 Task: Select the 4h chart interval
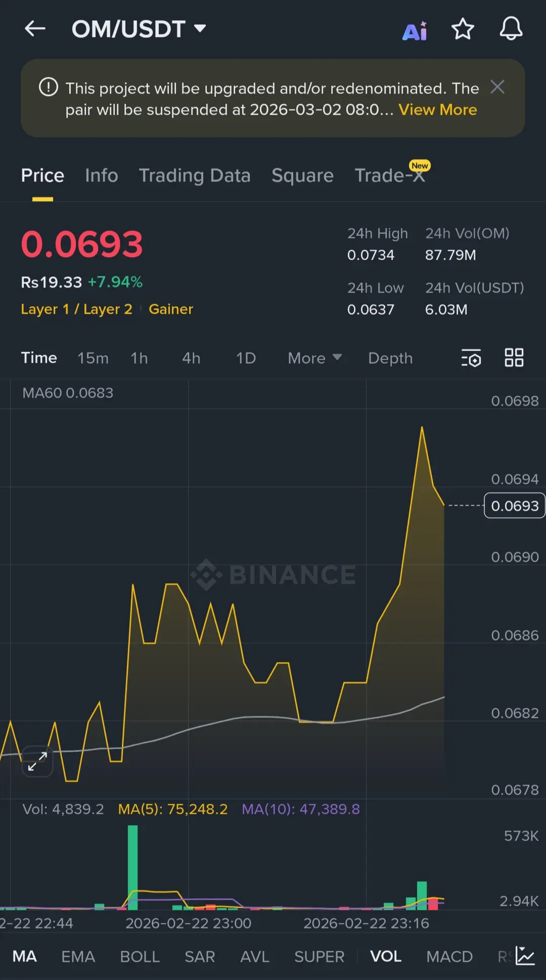[x=191, y=358]
